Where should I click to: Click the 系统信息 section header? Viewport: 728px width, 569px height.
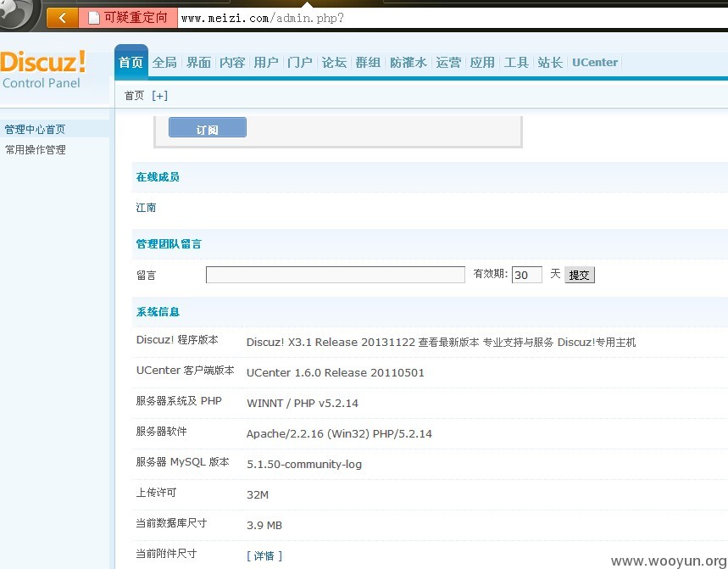coord(158,312)
